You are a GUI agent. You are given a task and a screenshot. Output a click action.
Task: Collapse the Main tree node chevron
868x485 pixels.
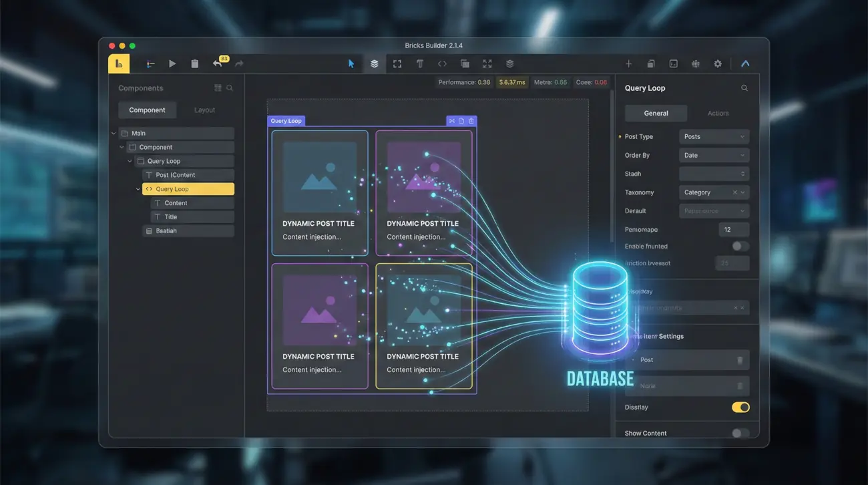[x=114, y=134]
